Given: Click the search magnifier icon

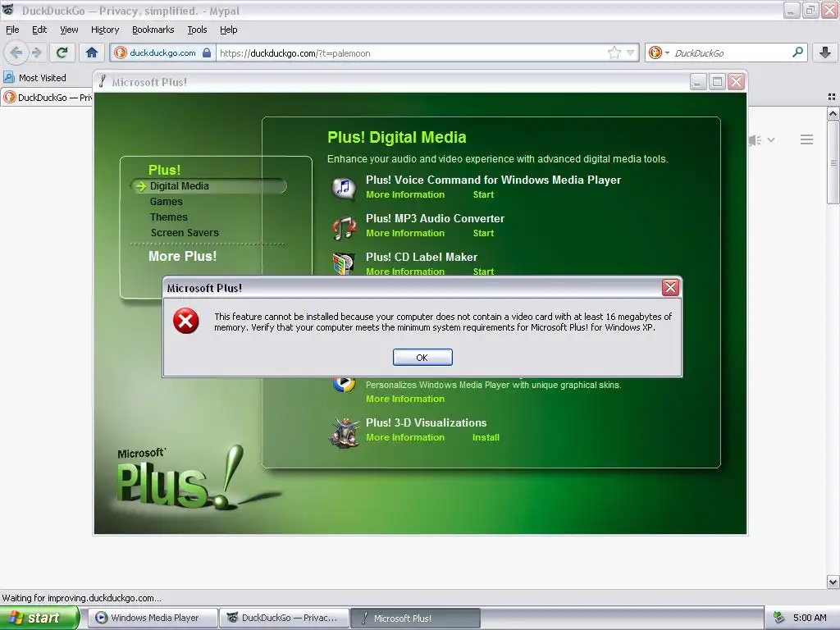Looking at the screenshot, I should point(797,52).
